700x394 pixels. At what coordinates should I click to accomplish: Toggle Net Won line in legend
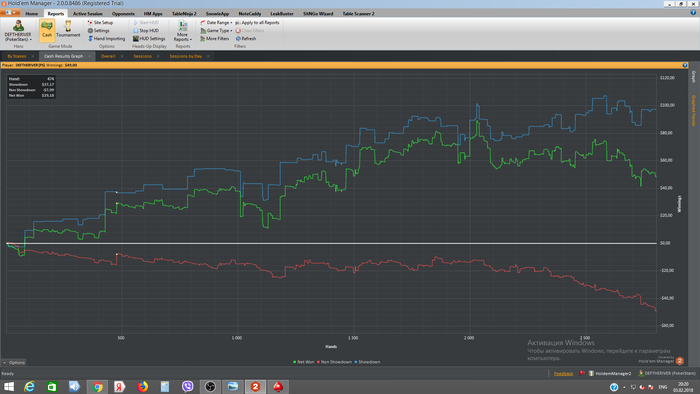[304, 362]
